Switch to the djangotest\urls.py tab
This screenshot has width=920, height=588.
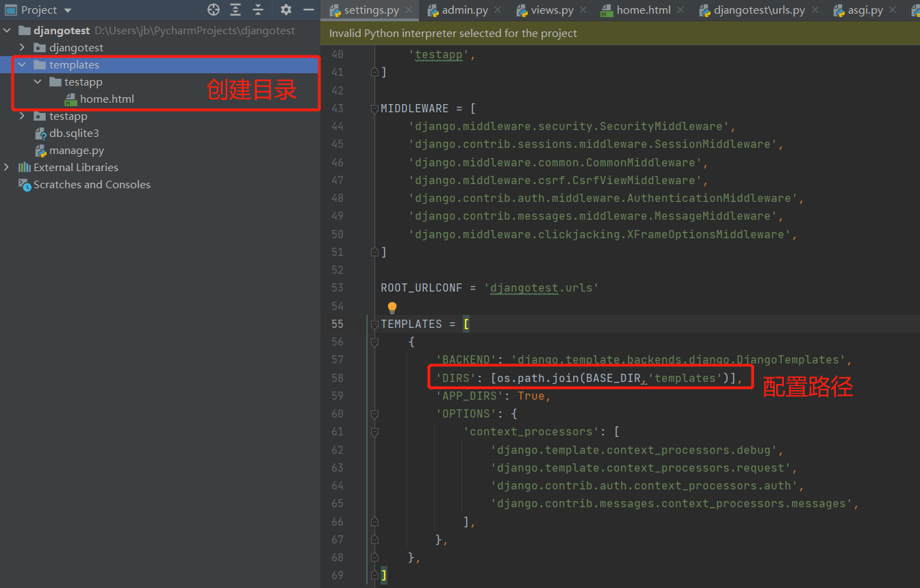coord(759,10)
